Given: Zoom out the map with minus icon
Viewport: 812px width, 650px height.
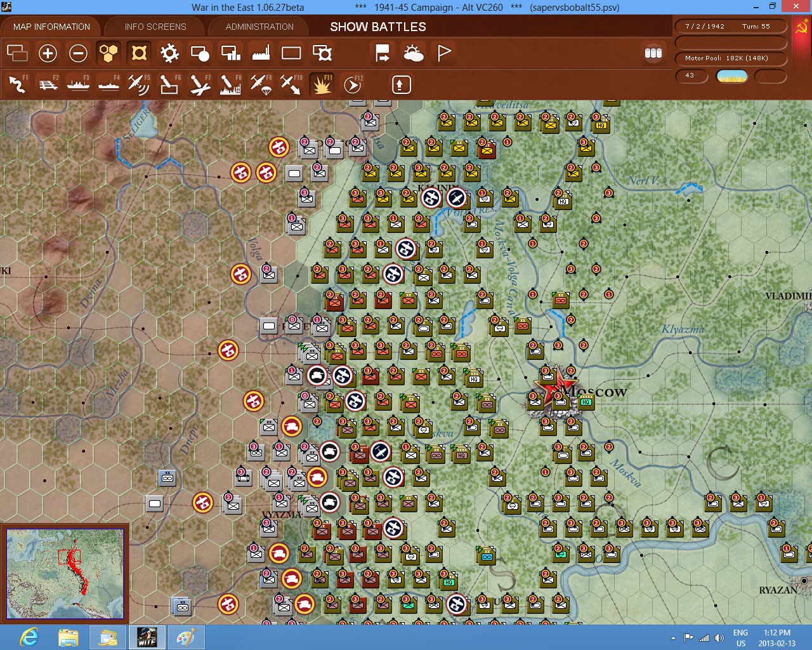Looking at the screenshot, I should [78, 53].
